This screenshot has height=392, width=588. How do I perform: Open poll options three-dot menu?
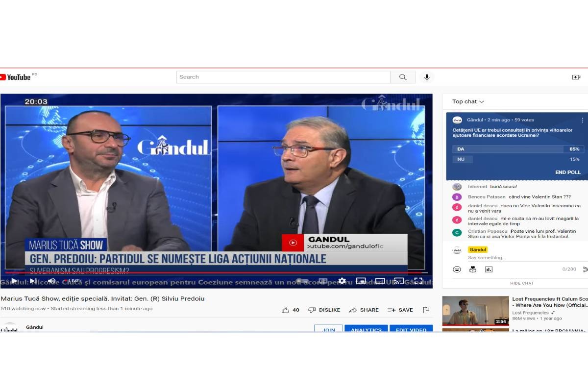[583, 120]
